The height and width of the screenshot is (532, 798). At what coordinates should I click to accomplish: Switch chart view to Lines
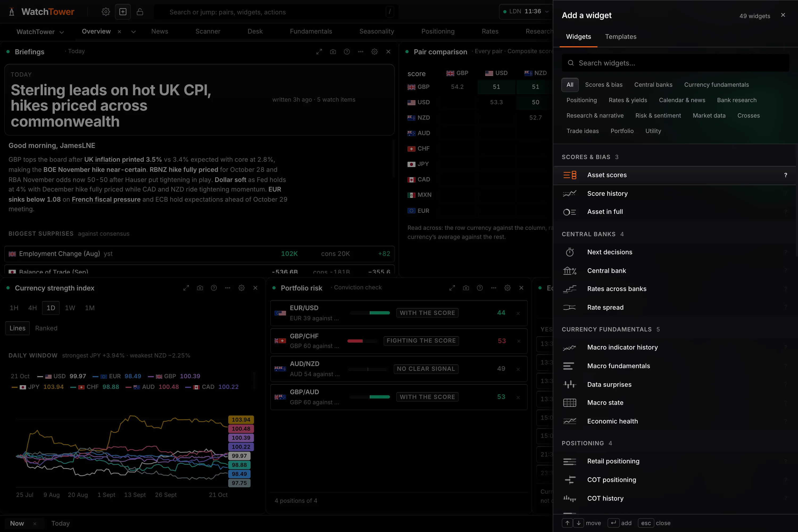pyautogui.click(x=17, y=328)
